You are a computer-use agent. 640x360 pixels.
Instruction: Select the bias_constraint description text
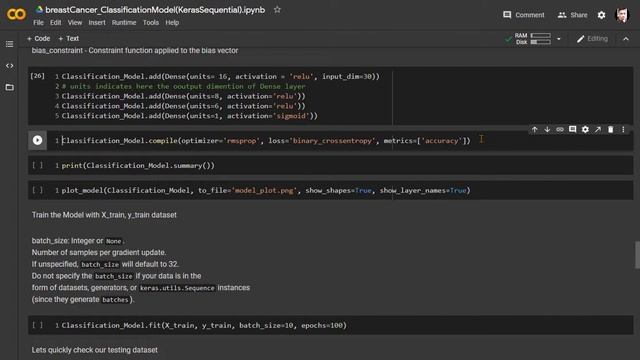135,51
